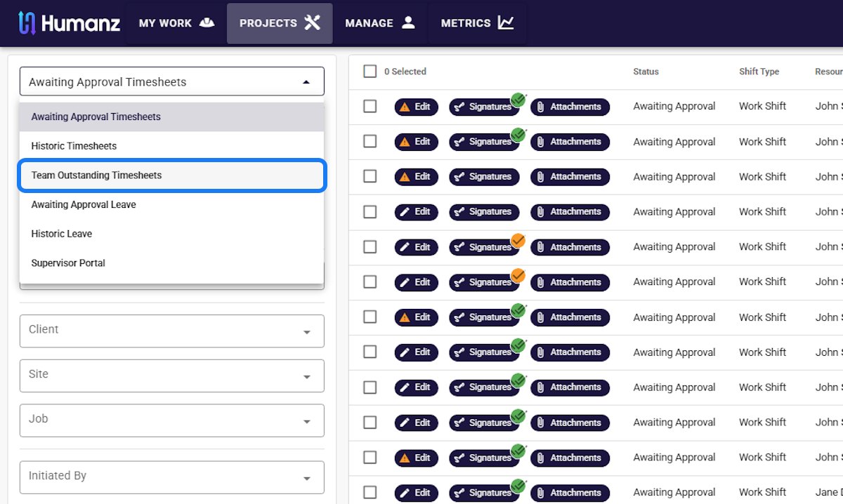Screen dimensions: 843x504
Task: Click the warning Edit button in the seventh row
Action: coord(416,317)
